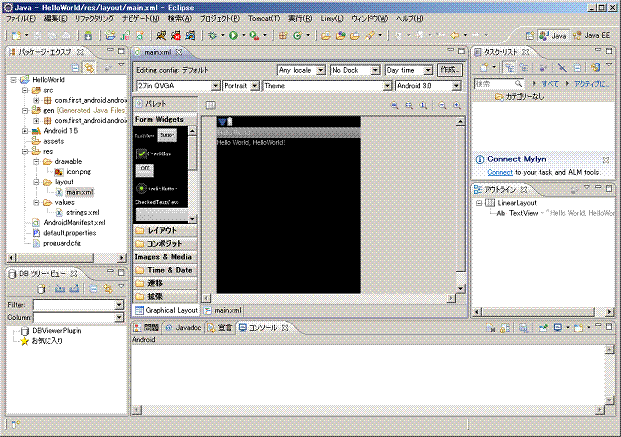
Task: Click zoom in icon in layout editor
Action: pos(457,105)
